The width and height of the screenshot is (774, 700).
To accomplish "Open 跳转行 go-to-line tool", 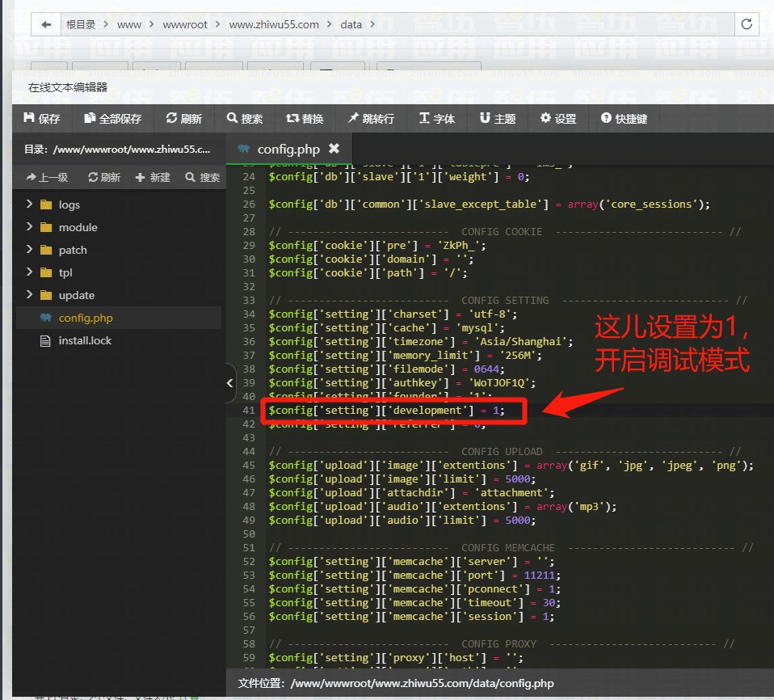I will [x=371, y=119].
